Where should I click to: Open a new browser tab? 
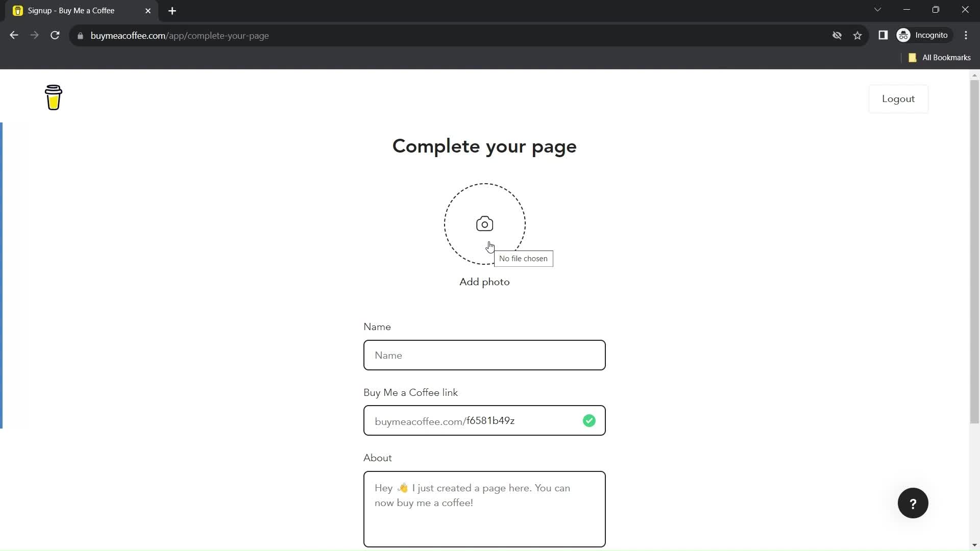click(x=172, y=11)
